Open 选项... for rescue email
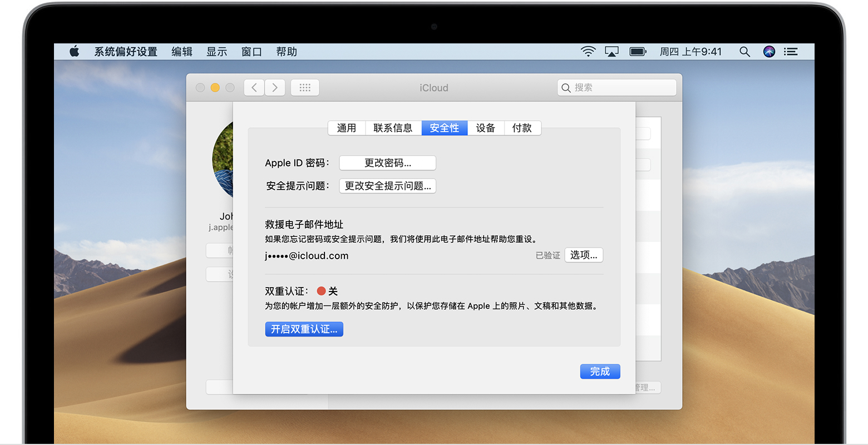 [x=584, y=255]
